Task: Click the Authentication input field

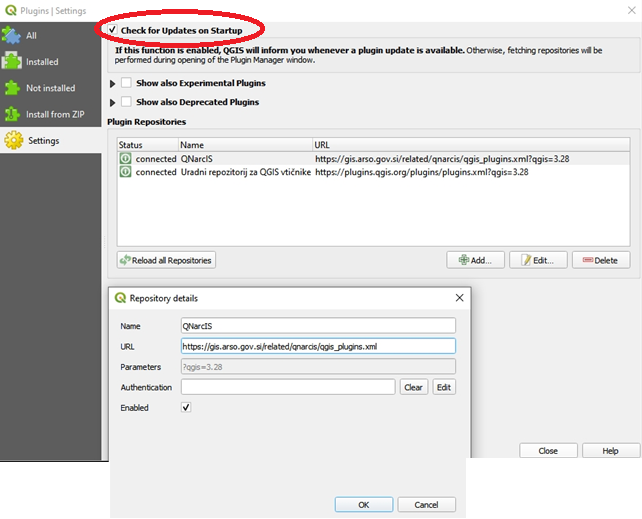Action: (288, 387)
